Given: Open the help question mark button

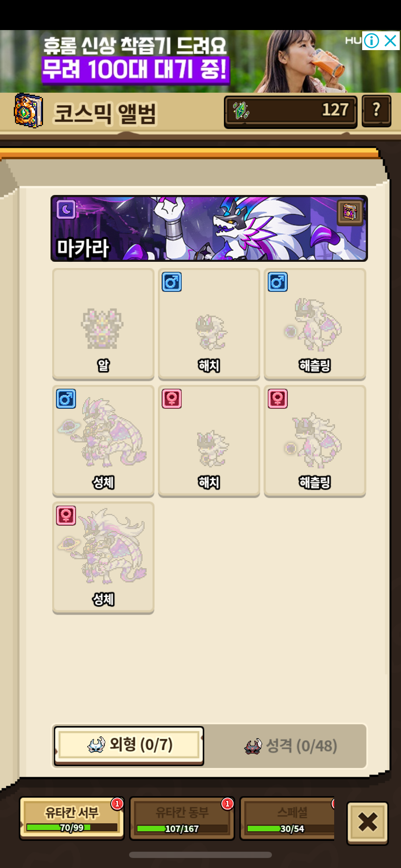Looking at the screenshot, I should pos(376,111).
